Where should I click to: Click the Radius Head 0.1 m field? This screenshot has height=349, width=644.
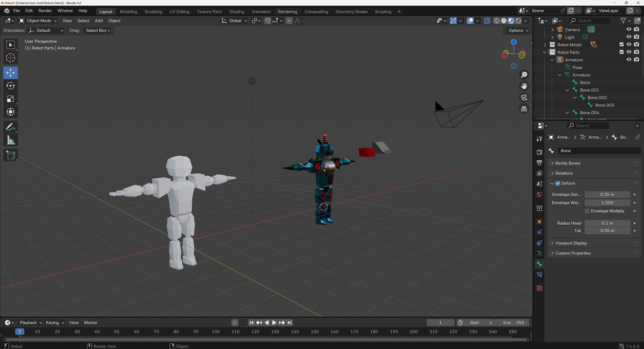[x=607, y=223]
